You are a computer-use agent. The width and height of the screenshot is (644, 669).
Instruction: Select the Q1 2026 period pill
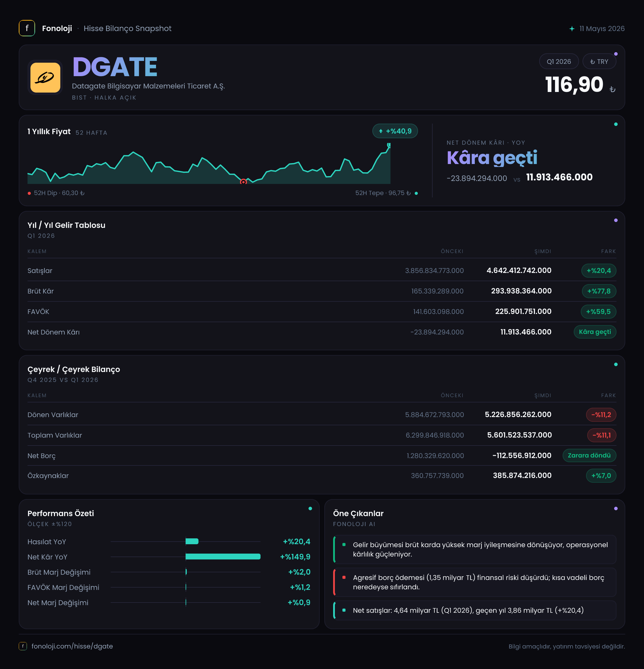click(559, 62)
